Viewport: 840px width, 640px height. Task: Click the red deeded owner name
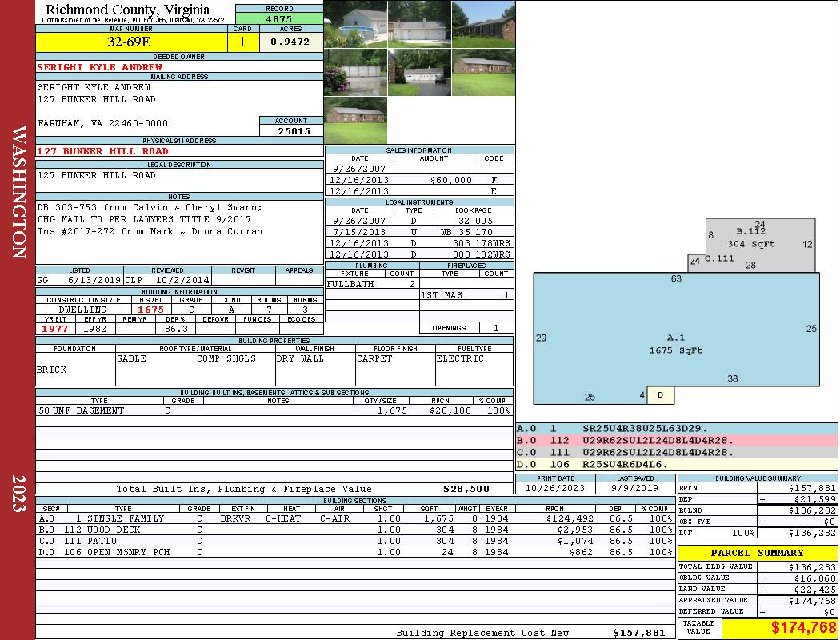(x=100, y=67)
